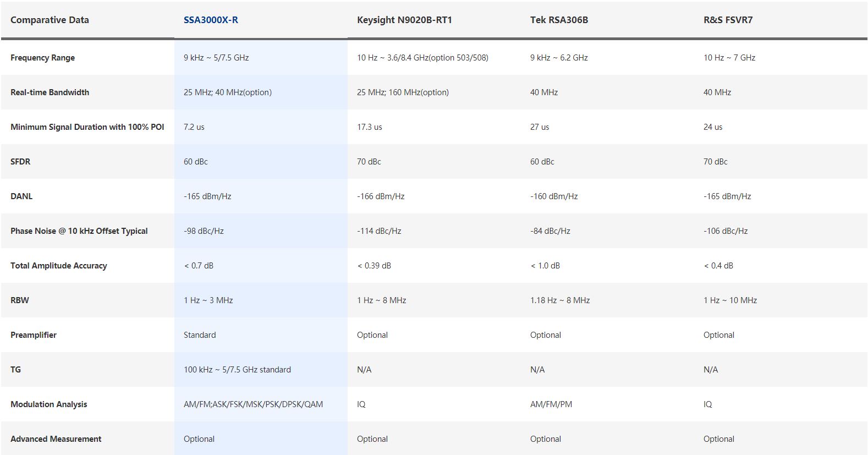Click the Total Amplitude Accuracy row label
Viewport: 868px width, 455px height.
pyautogui.click(x=59, y=266)
